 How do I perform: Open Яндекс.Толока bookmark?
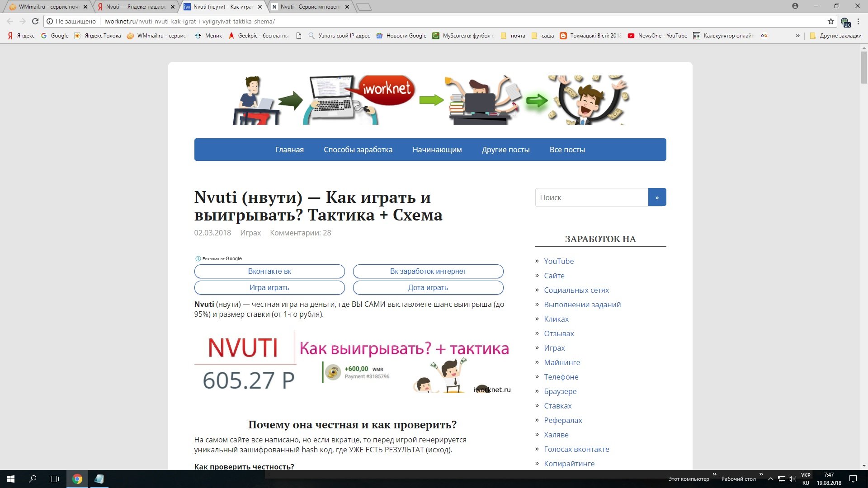click(x=98, y=36)
